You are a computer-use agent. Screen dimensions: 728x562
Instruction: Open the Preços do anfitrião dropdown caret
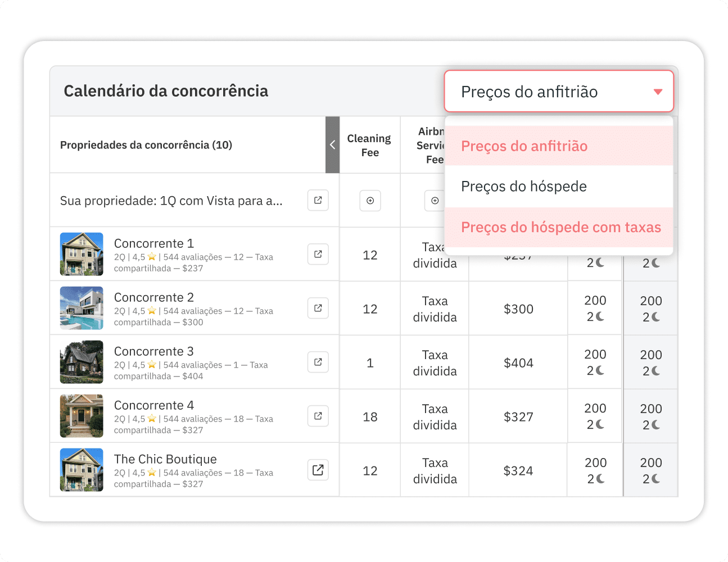coord(658,92)
